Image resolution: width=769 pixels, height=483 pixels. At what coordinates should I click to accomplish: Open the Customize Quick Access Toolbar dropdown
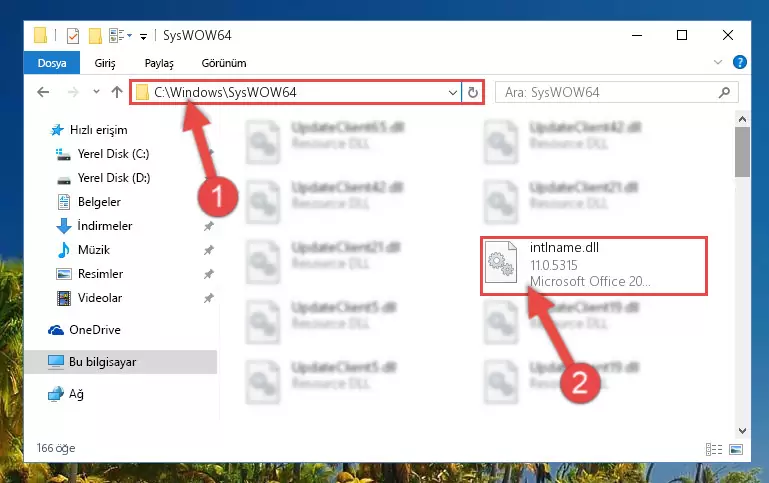pos(143,36)
